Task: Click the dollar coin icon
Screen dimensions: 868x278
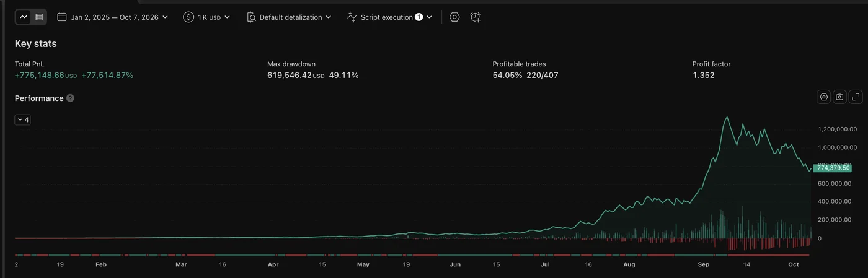Action: [x=188, y=17]
